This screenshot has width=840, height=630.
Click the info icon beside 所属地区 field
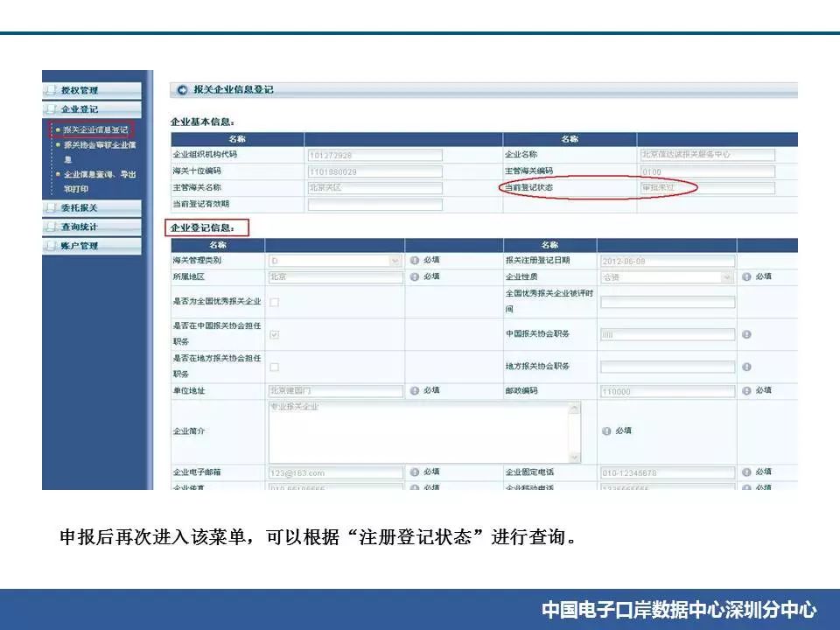point(414,276)
